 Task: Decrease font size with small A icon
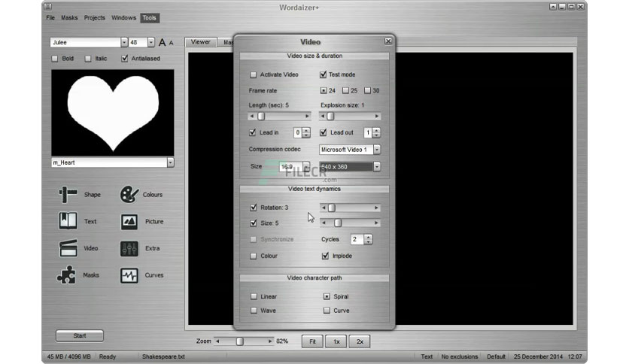tap(172, 43)
